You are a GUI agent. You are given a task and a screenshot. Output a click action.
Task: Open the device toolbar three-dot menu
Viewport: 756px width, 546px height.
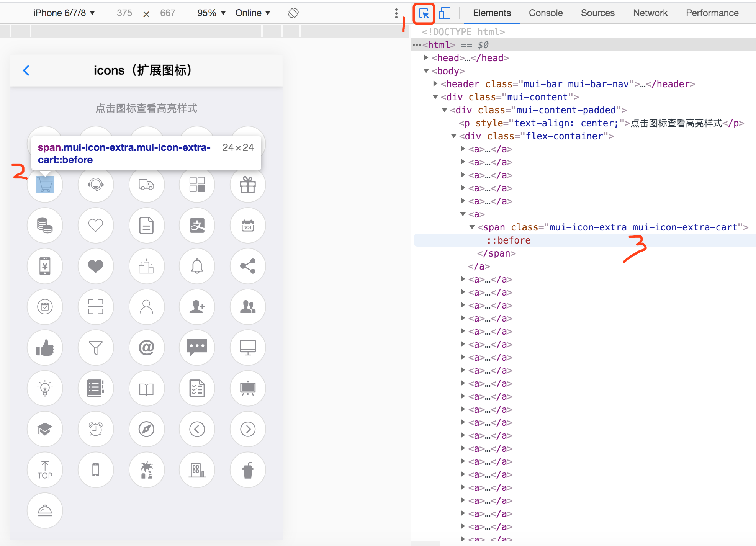396,13
